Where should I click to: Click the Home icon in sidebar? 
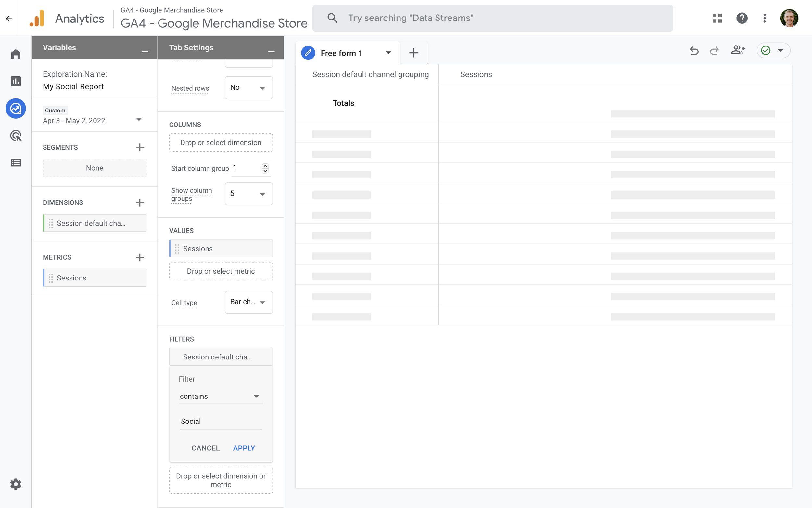[16, 54]
